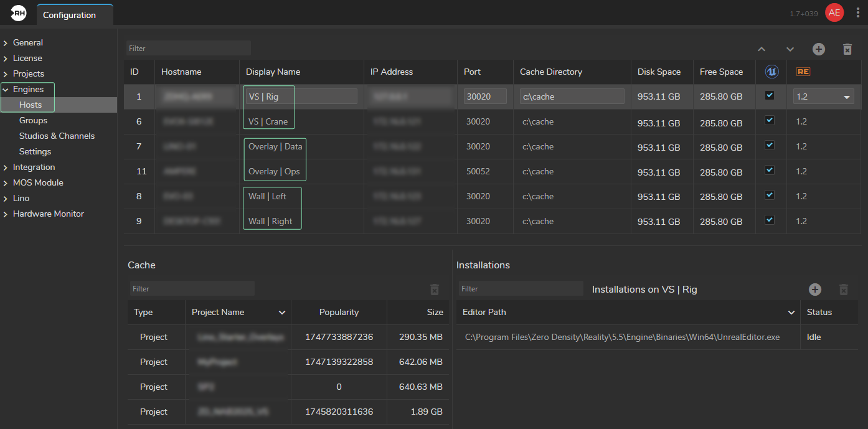
Task: Toggle the checkbox for Wall | Right host
Action: (x=770, y=220)
